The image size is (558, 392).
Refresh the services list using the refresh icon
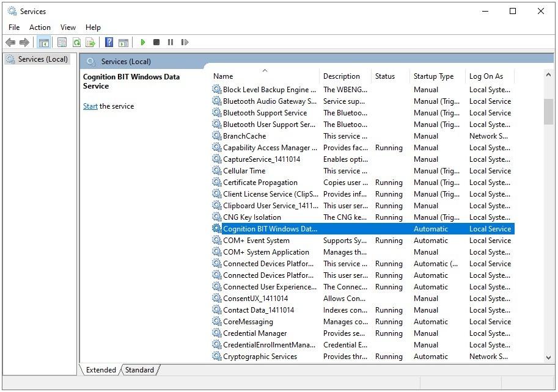click(x=76, y=42)
